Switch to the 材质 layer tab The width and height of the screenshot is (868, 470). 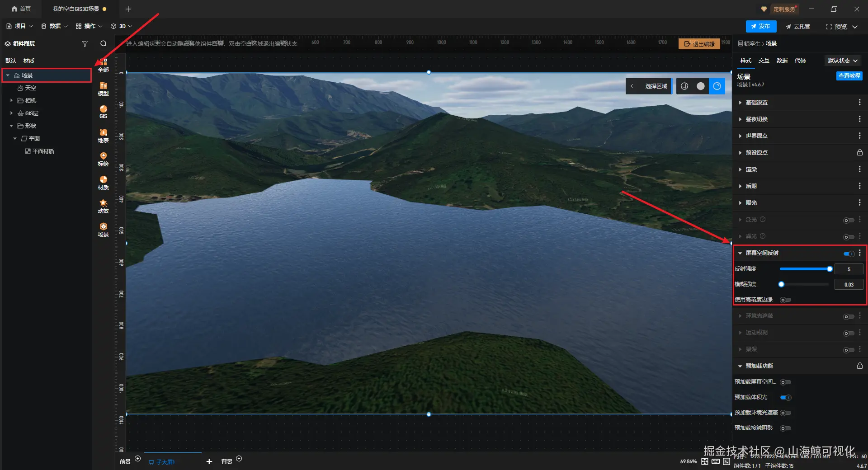29,61
